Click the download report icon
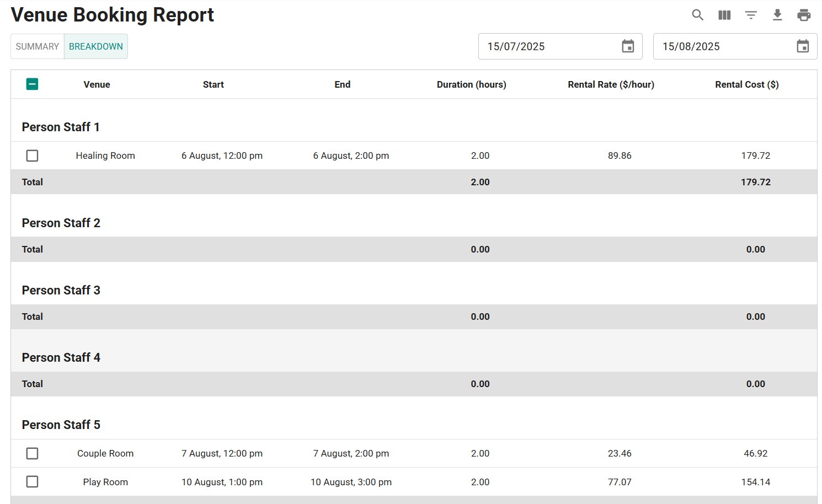The width and height of the screenshot is (822, 504). click(777, 15)
